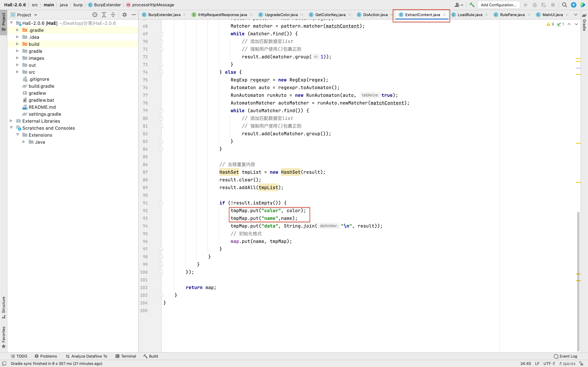Viewport: 588px width, 367px height.
Task: Switch to the LoadRule.java tab
Action: 470,15
